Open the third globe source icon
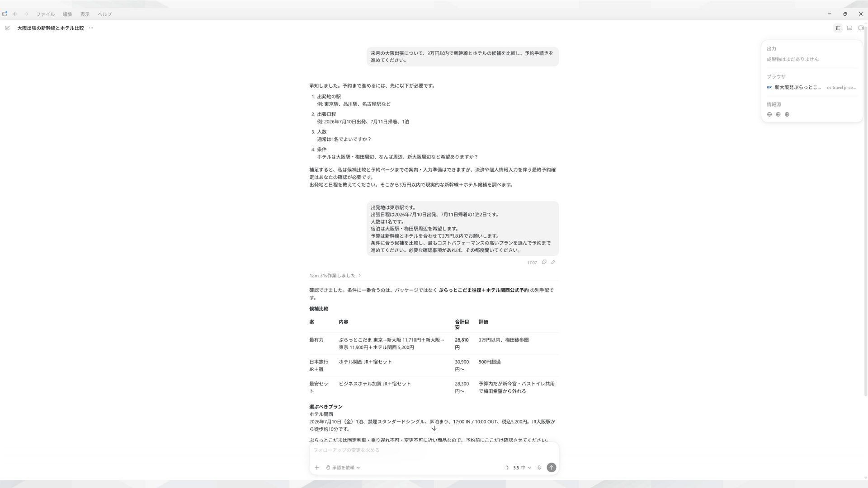Screen dimensions: 868x488 tap(787, 114)
